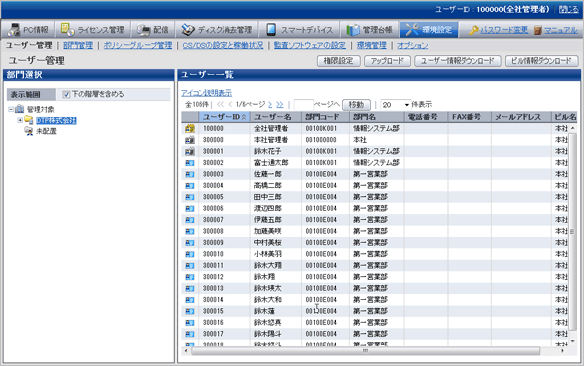This screenshot has width=584, height=366.
Task: Click the アップロード button
Action: (x=387, y=61)
